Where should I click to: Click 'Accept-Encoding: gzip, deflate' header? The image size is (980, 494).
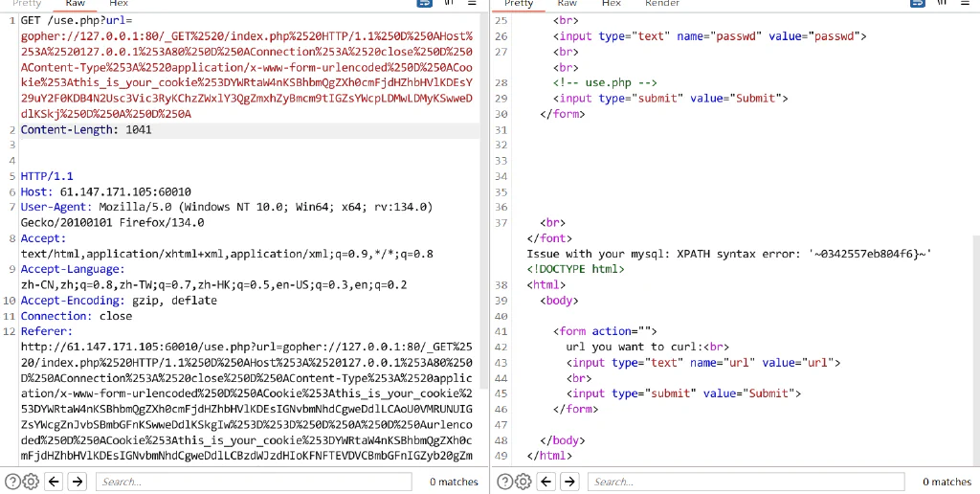pos(119,301)
